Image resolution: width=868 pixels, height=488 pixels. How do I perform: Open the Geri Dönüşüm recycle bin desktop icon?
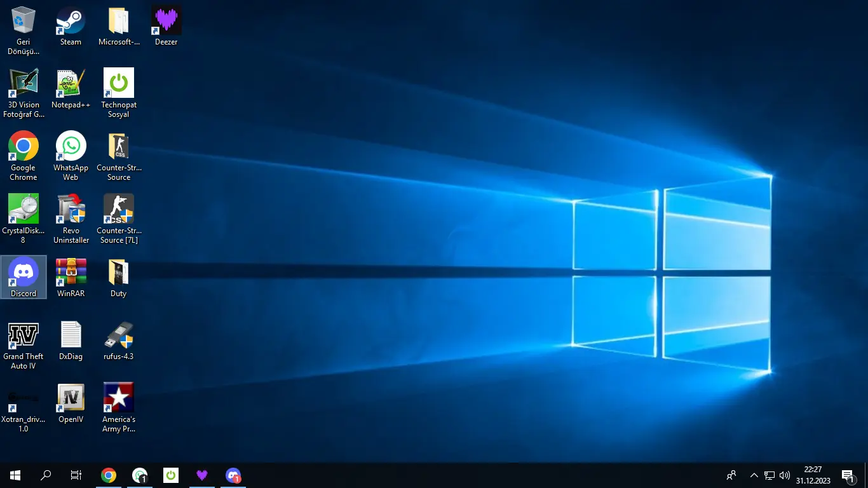coord(24,30)
